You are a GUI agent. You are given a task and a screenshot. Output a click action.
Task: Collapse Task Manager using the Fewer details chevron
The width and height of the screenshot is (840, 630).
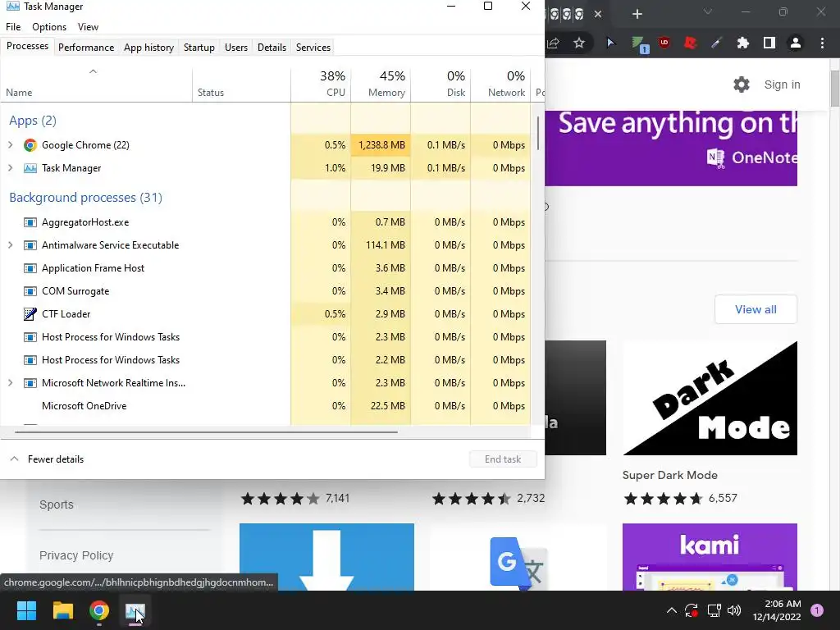point(15,459)
